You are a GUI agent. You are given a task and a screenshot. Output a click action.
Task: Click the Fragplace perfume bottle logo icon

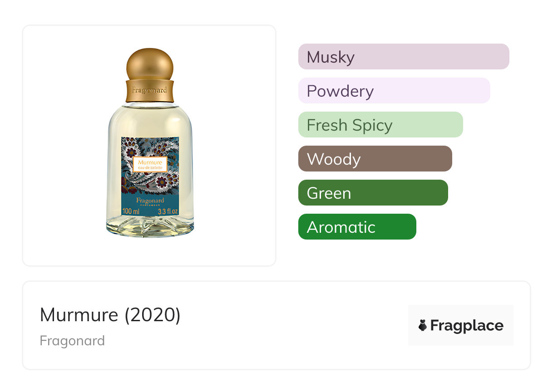click(x=423, y=325)
